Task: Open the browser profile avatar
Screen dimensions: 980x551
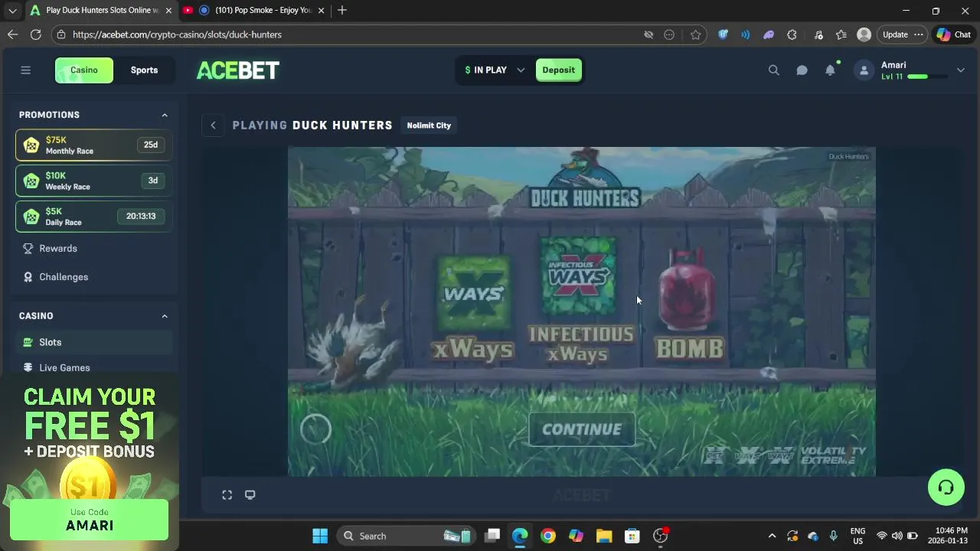Action: click(864, 34)
